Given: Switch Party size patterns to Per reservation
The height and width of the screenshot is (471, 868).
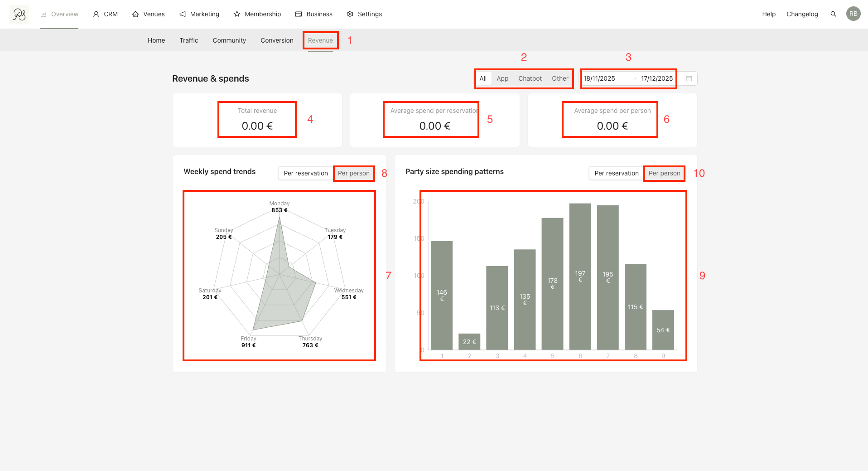Looking at the screenshot, I should pos(617,173).
